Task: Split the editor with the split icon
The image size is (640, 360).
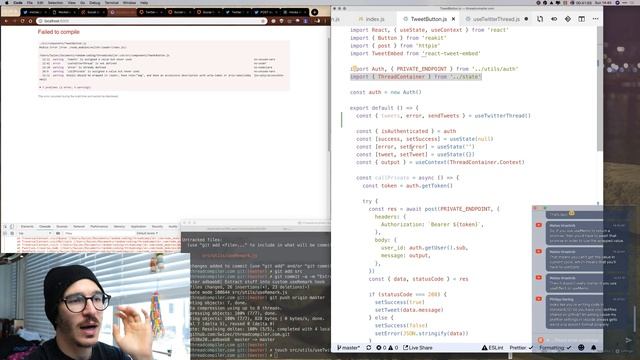Action: click(582, 19)
